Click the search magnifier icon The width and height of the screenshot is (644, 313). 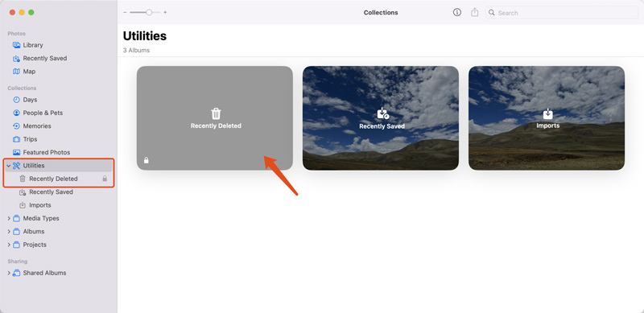pyautogui.click(x=492, y=13)
